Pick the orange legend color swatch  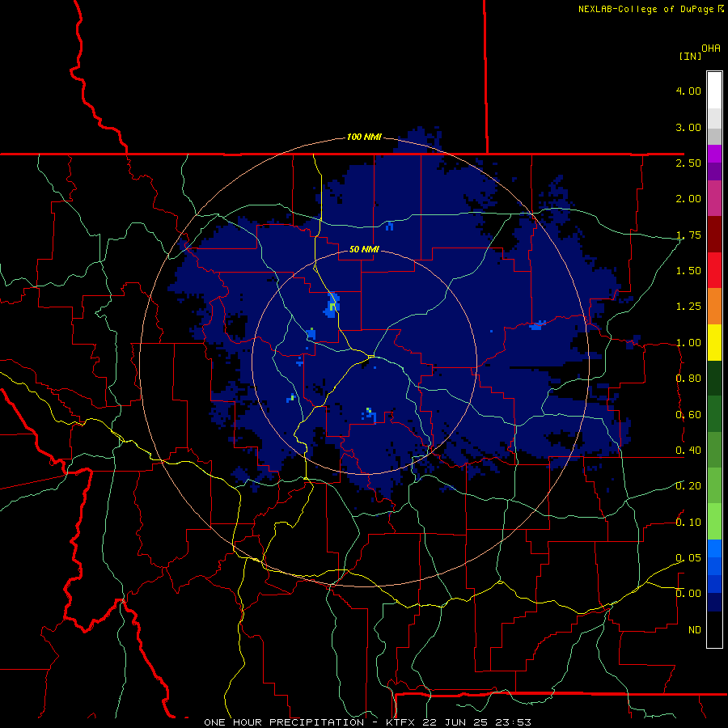(x=714, y=307)
